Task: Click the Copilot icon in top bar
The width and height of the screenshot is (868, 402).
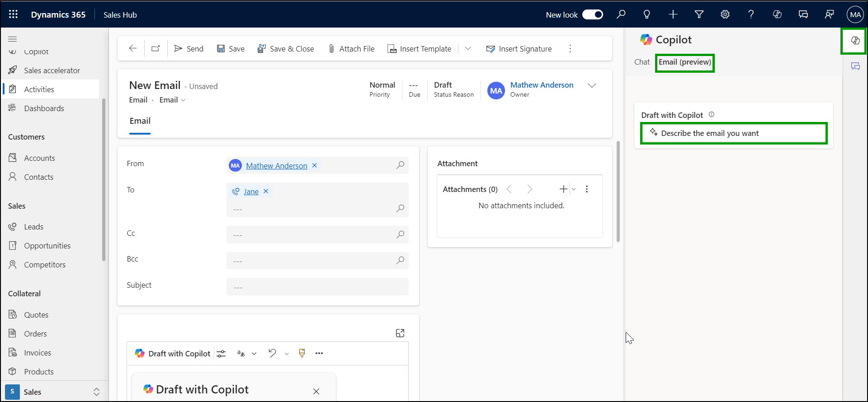Action: click(x=777, y=14)
